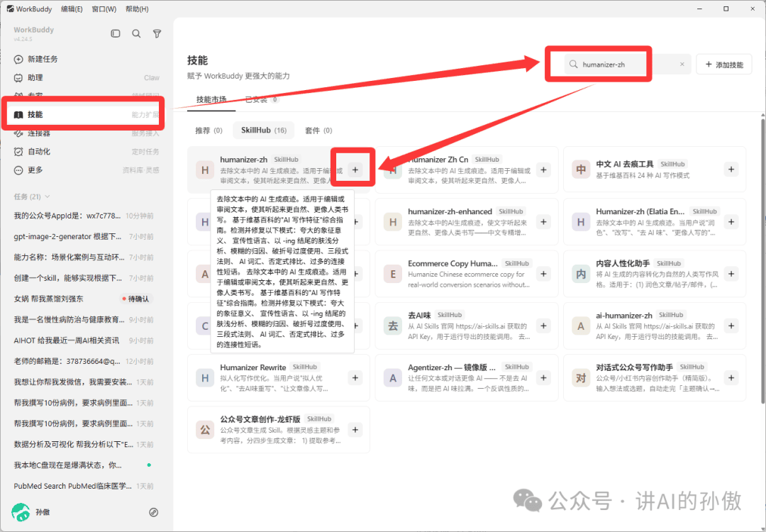Open the 孙傲 user profile avatar
This screenshot has height=532, width=766.
(20, 512)
